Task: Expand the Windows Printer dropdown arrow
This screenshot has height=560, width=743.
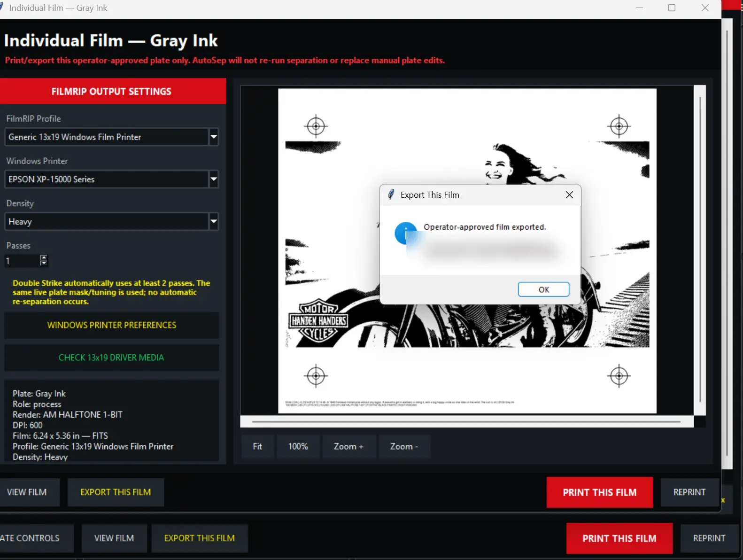Action: click(x=214, y=179)
